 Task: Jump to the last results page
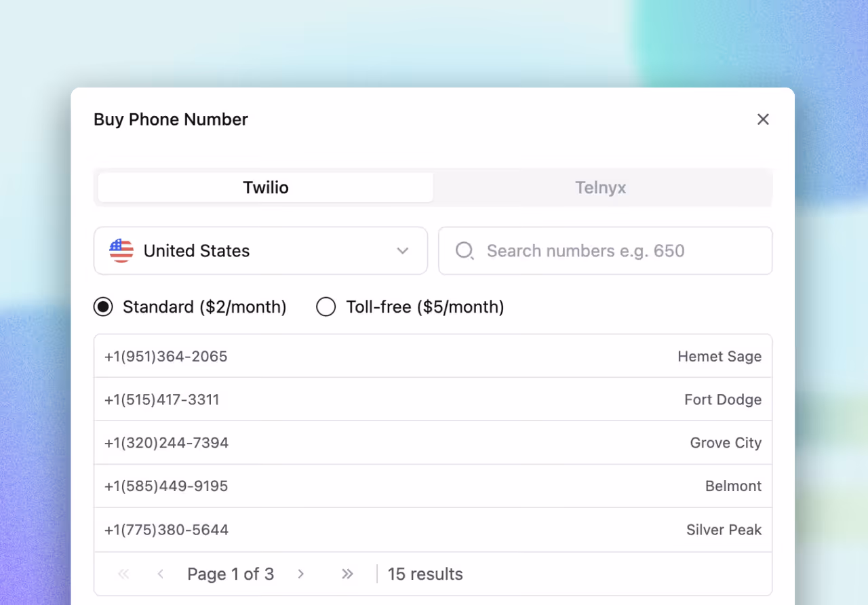click(x=347, y=574)
